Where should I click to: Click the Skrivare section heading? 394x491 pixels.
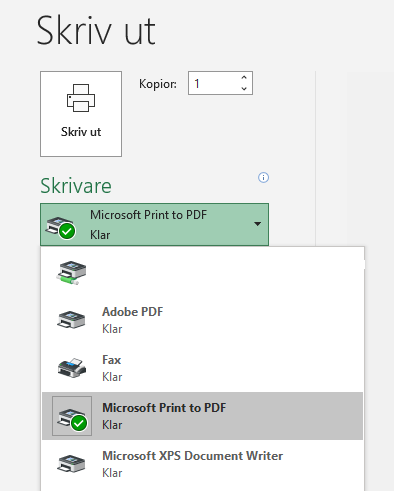pos(76,186)
